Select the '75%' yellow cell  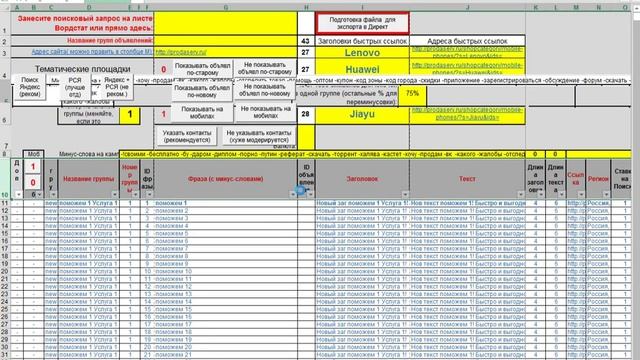412,94
